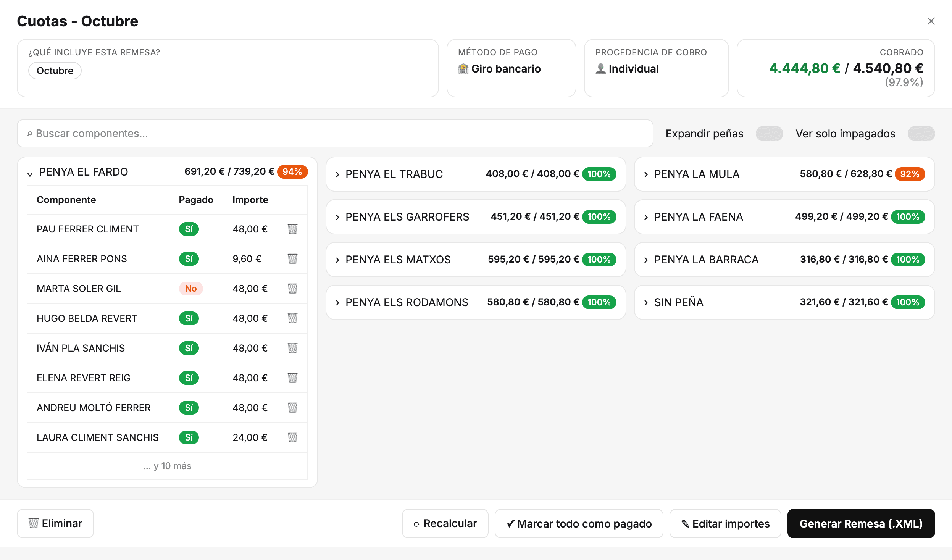
Task: Click Marcar todo como pagado
Action: (x=579, y=523)
